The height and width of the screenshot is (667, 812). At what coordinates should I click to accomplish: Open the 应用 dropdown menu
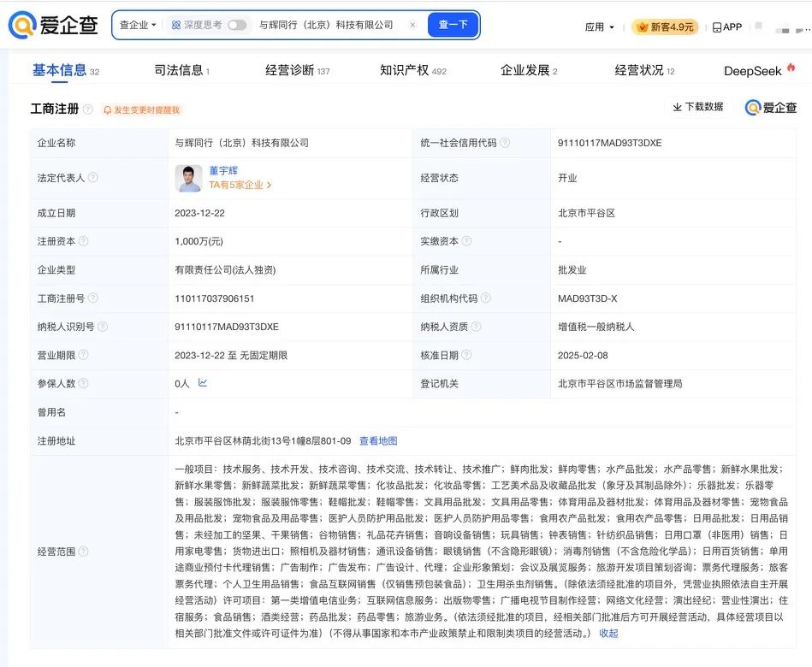[x=599, y=27]
